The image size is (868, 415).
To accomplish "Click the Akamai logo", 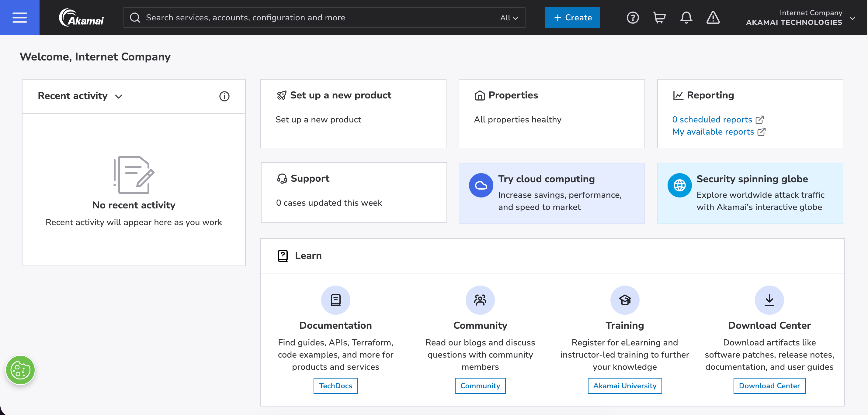I will 82,18.
